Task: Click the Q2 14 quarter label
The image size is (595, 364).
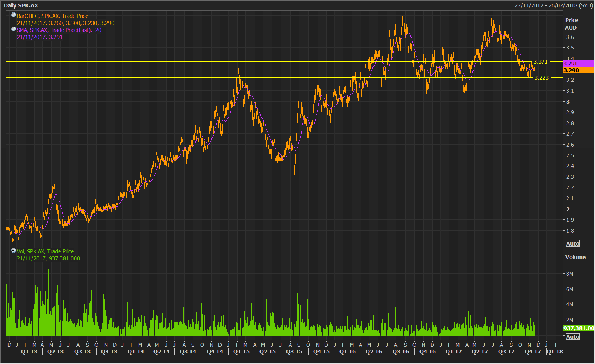Action: pyautogui.click(x=162, y=352)
